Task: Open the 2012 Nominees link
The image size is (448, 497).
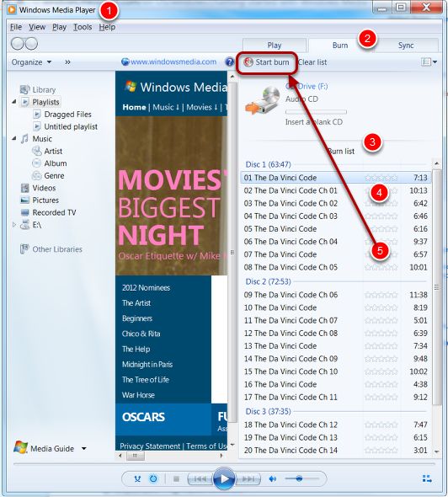Action: (146, 288)
